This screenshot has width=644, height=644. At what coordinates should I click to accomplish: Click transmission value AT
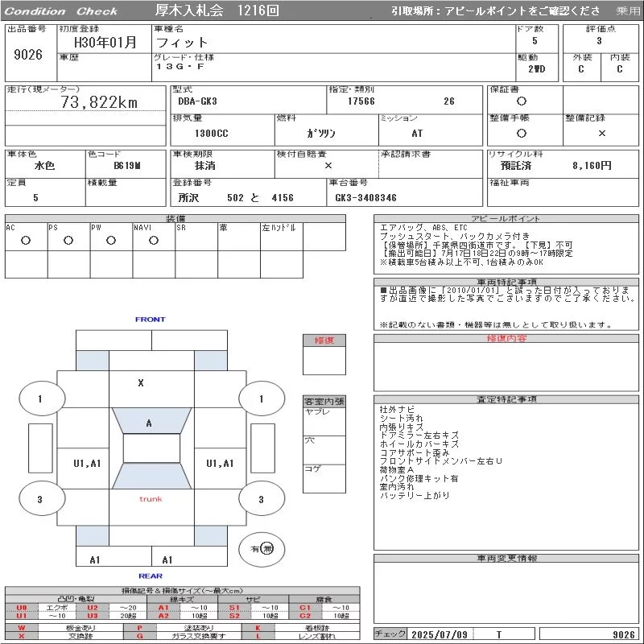click(417, 133)
